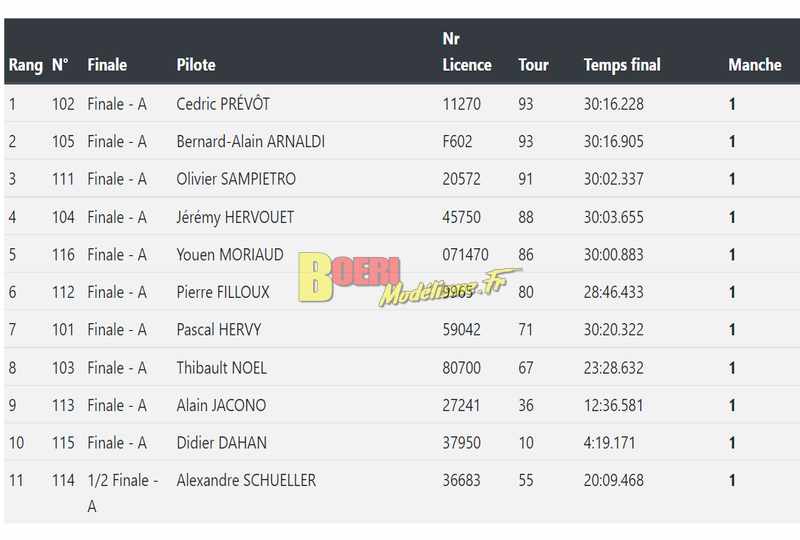Click the Pilote column header
Screen dimensions: 800x540
tap(196, 65)
